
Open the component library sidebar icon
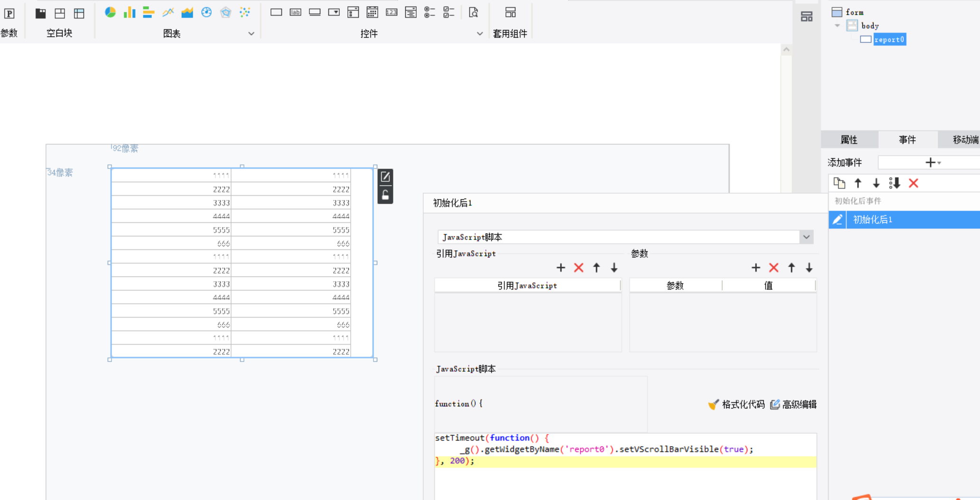[x=807, y=17]
